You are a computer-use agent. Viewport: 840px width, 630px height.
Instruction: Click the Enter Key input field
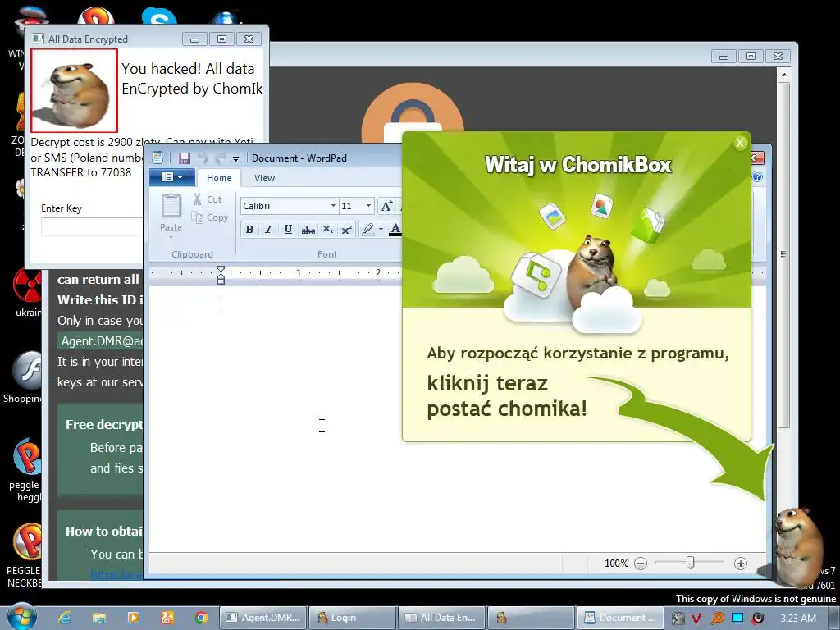(x=92, y=226)
